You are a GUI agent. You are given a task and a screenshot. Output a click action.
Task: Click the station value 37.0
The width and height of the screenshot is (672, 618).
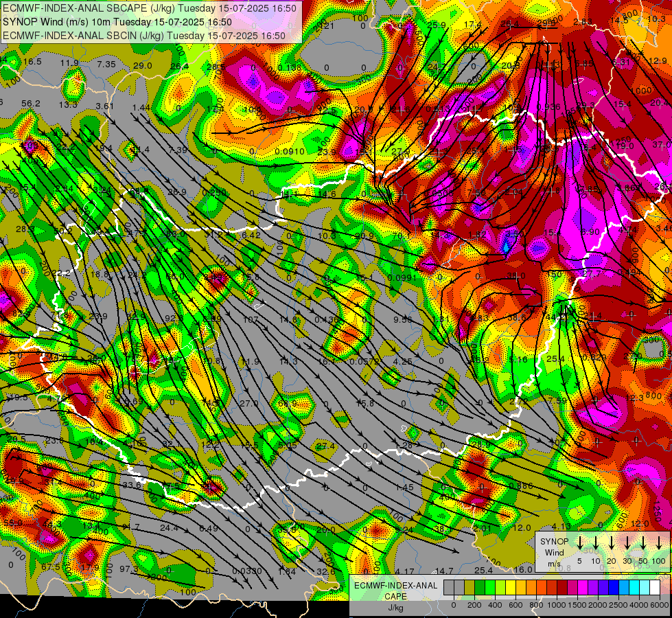[661, 145]
